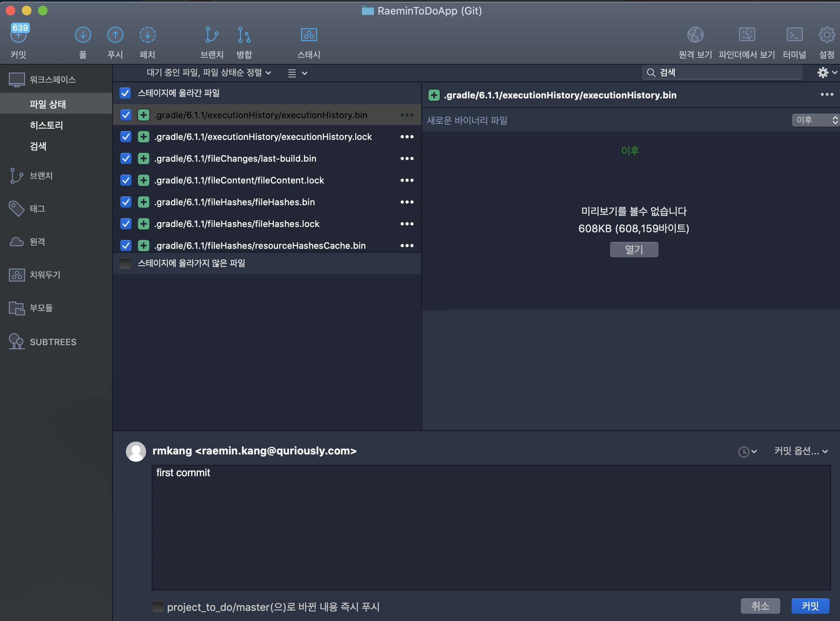Select the fileHashes.lock file row
The height and width of the screenshot is (621, 840).
267,224
